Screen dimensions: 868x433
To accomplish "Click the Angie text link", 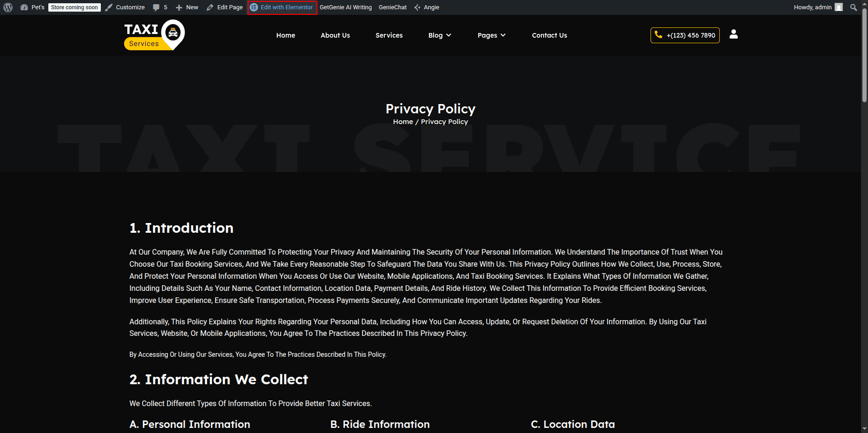I will click(431, 7).
